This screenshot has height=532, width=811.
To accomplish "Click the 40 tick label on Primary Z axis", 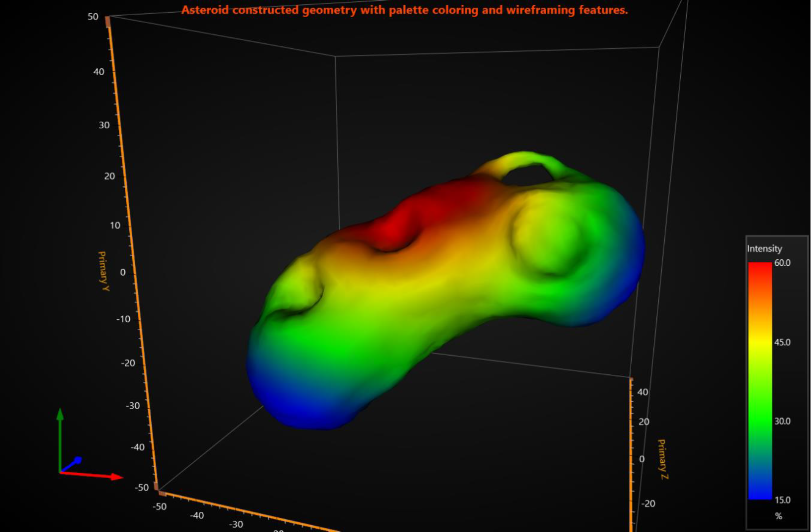I will click(x=643, y=392).
